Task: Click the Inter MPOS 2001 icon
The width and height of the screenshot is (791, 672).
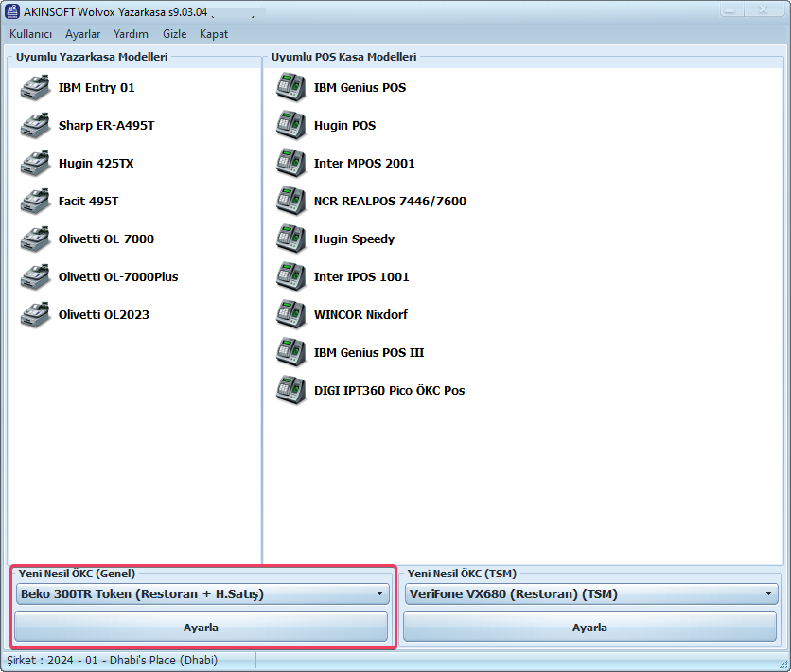Action: (x=290, y=164)
